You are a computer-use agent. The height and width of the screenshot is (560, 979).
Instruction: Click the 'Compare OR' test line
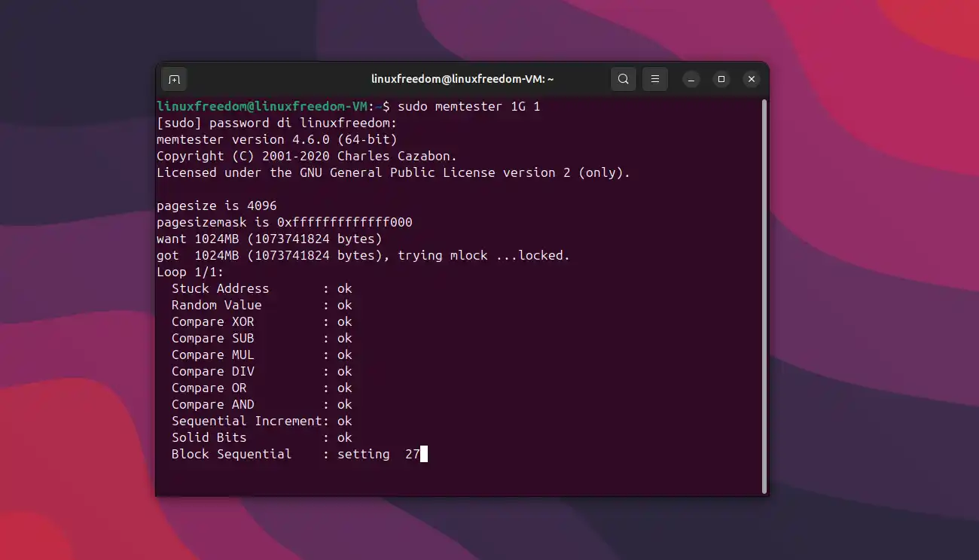tap(261, 388)
